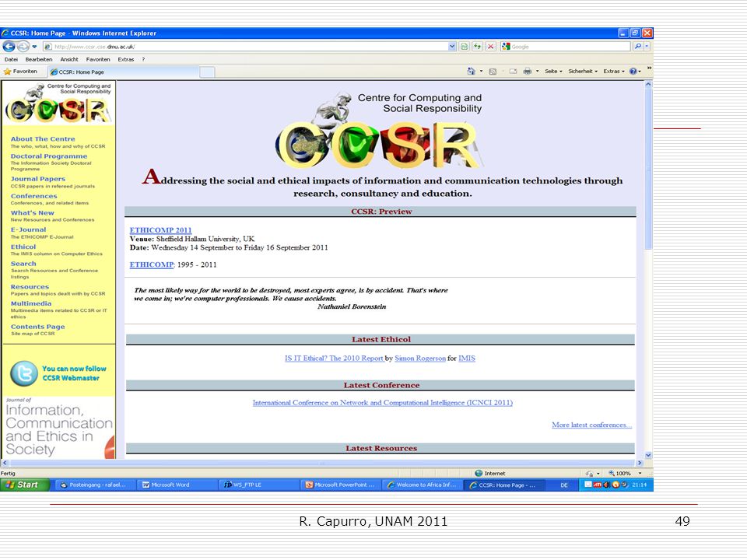
Task: Open the Sicherheit dropdown menu
Action: click(583, 72)
